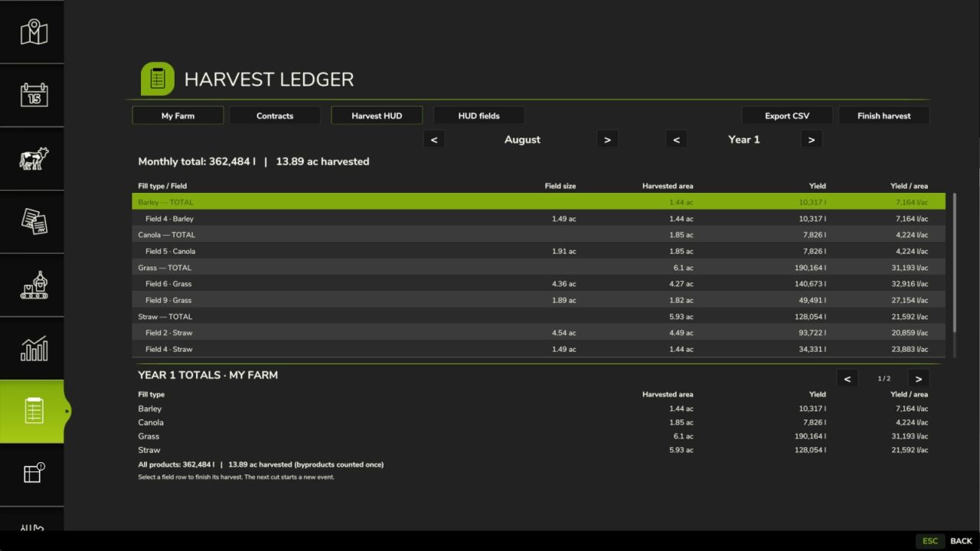Open the production chains conveyor icon
980x551 pixels.
[32, 285]
